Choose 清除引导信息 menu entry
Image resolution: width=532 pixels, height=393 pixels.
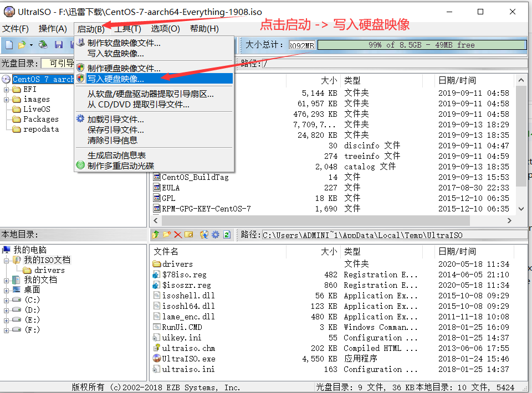point(155,140)
